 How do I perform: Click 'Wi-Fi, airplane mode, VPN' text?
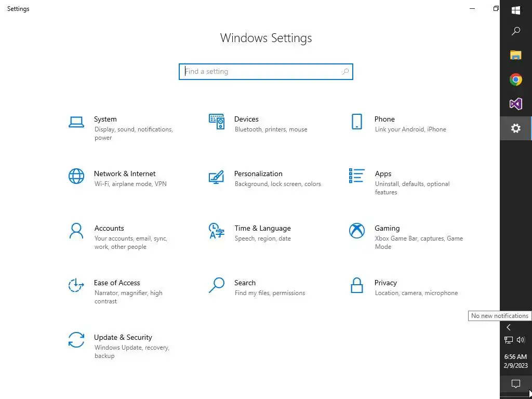(130, 184)
